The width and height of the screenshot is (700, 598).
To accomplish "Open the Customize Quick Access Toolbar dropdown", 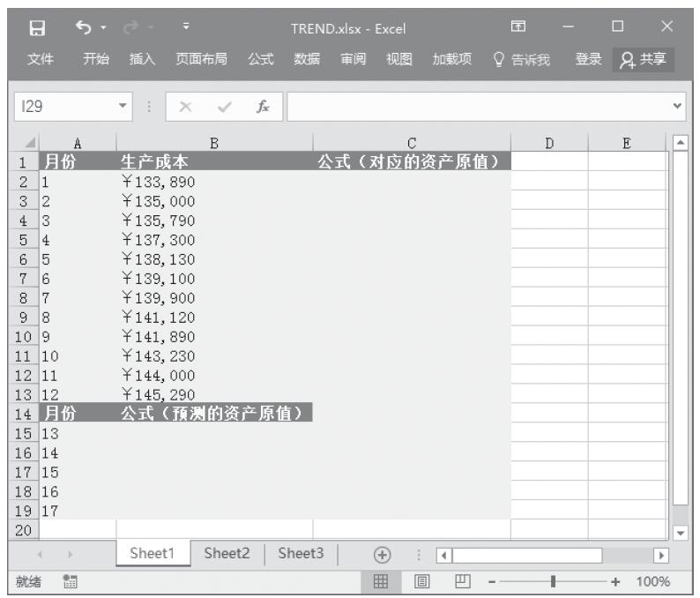I will (186, 29).
